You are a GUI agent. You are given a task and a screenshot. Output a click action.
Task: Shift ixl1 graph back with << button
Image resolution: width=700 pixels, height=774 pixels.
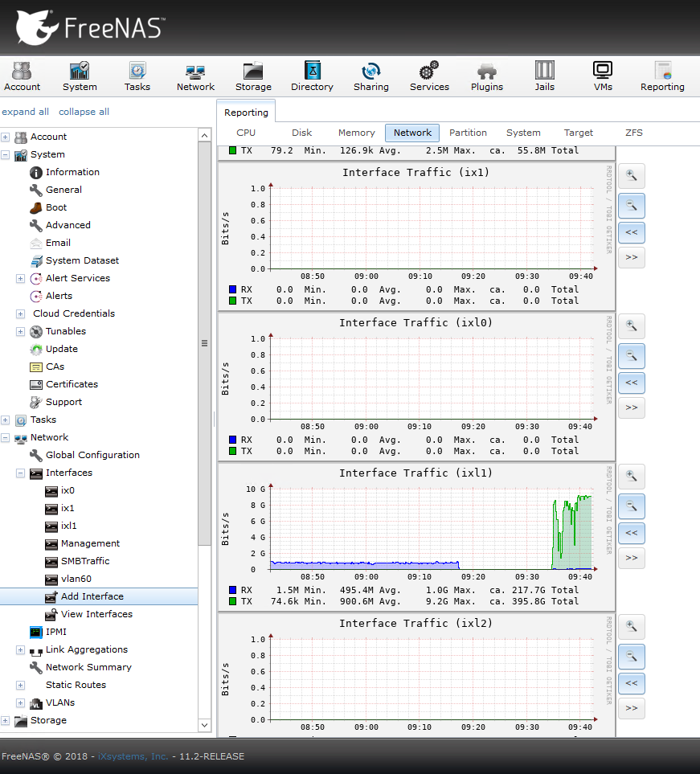coord(632,533)
